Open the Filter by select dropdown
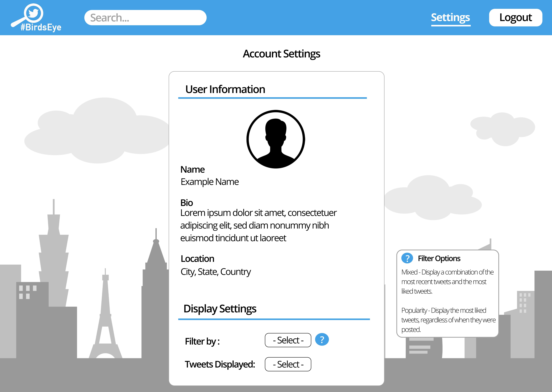 [288, 340]
